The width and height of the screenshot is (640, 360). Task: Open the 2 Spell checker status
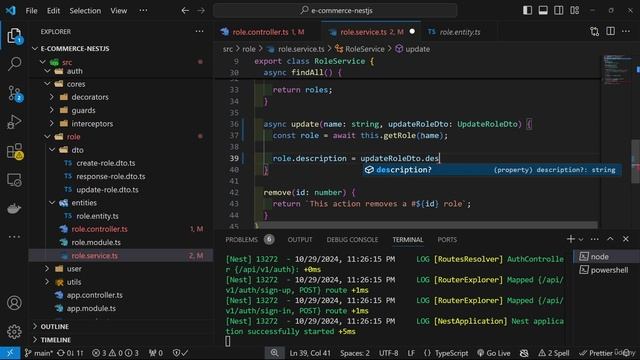(x=553, y=353)
